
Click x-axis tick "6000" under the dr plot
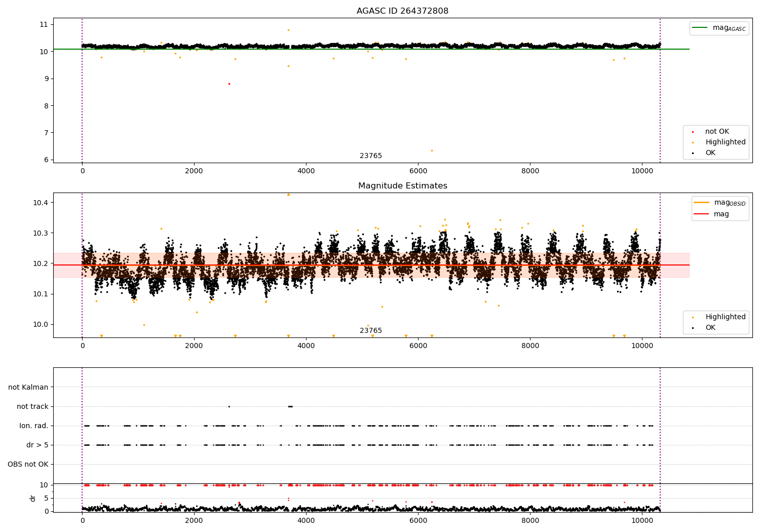418,521
